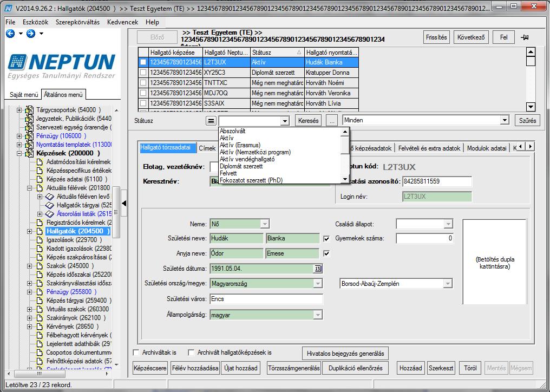Click the Képzések (200000) folder icon

29,153
